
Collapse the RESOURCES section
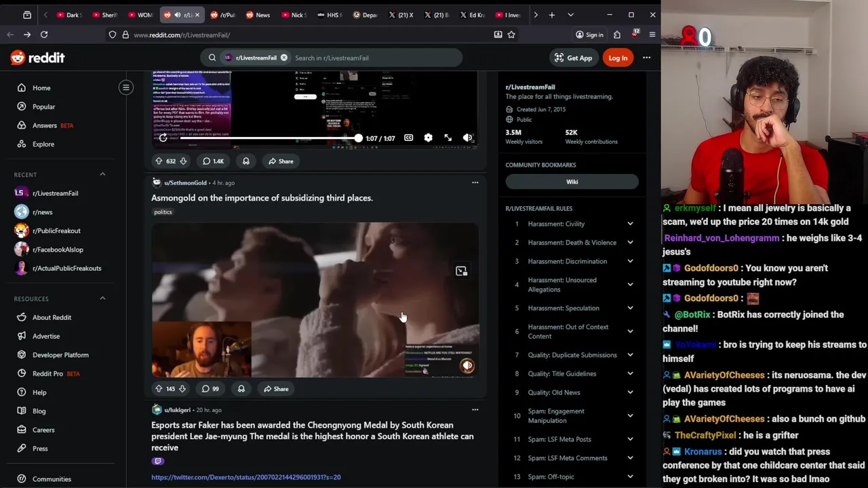coord(102,298)
